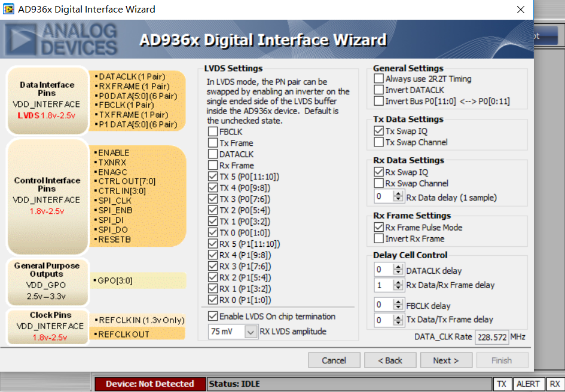Click the FBCLK delay value field
This screenshot has width=565, height=392.
click(384, 305)
